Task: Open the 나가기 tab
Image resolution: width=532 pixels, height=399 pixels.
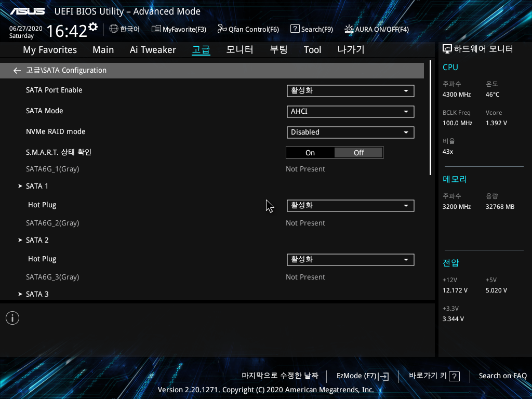Action: [x=351, y=50]
